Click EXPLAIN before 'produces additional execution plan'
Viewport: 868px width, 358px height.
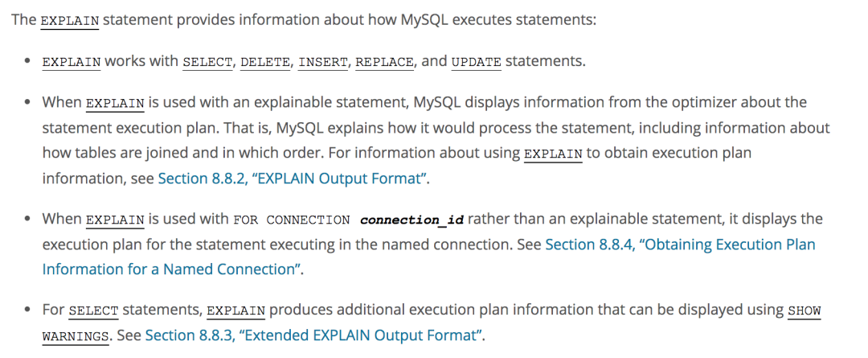236,311
